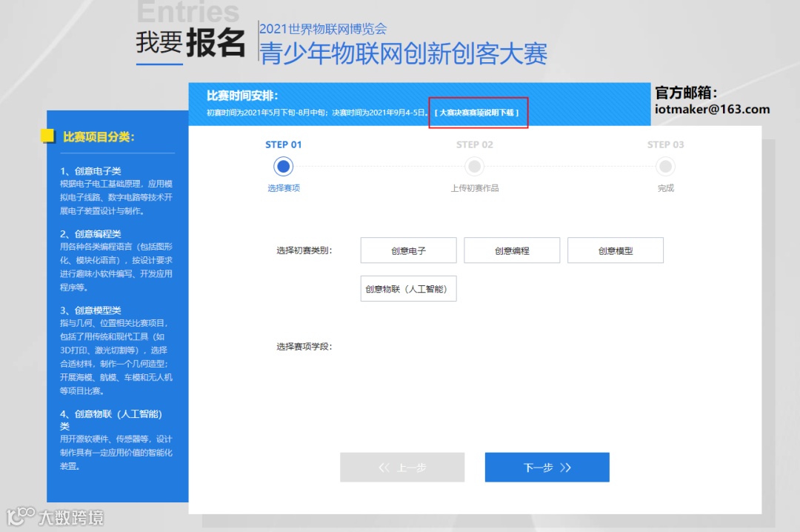Viewport: 800px width, 532px height.
Task: Select the 创意模型 category button
Action: tap(616, 250)
